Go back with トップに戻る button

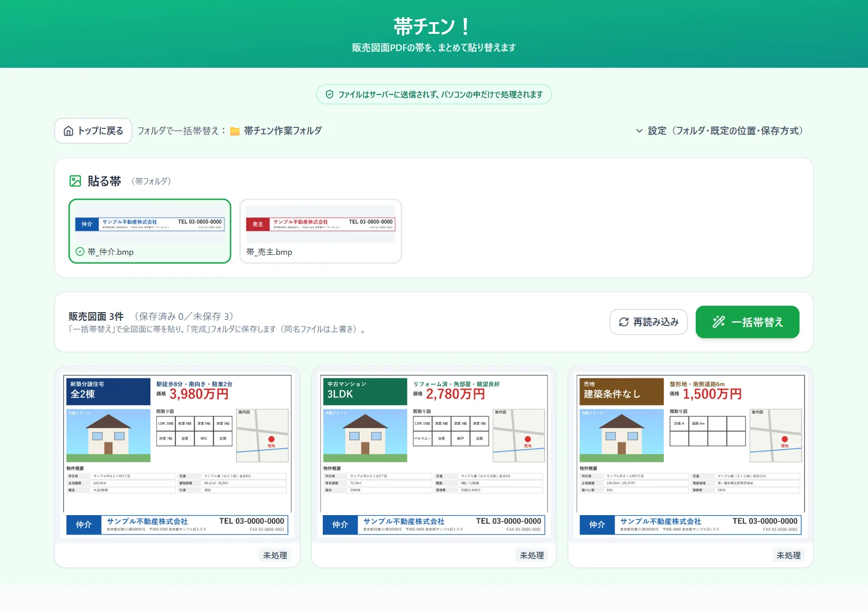[x=93, y=131]
